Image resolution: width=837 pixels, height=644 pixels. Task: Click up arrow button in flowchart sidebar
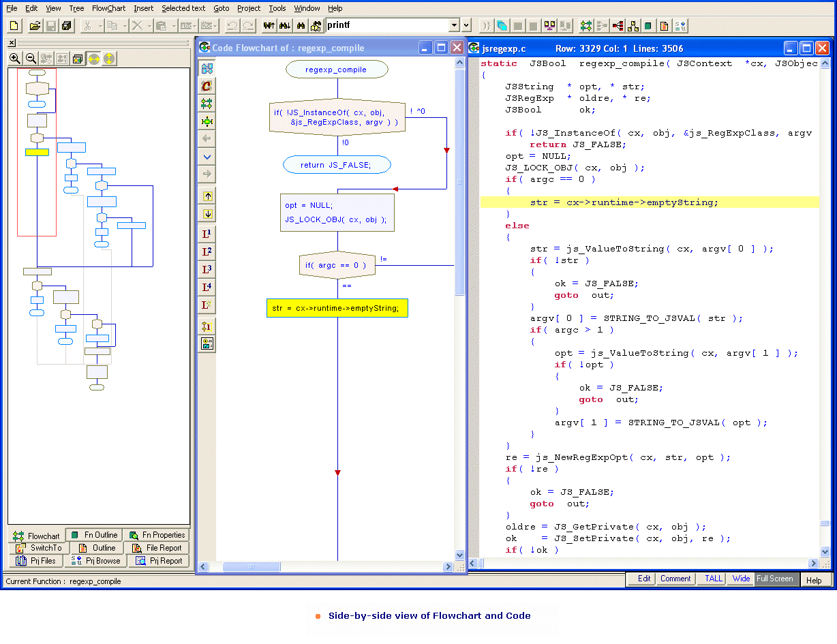point(207,196)
